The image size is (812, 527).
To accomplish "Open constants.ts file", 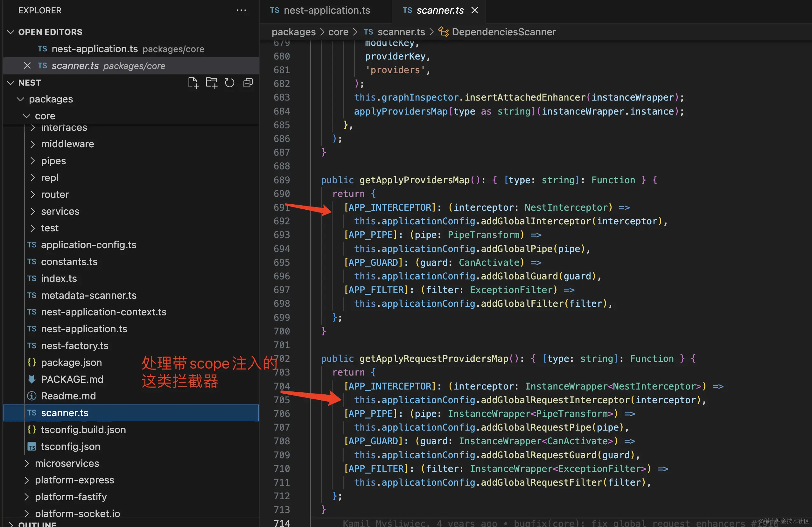I will tap(130, 262).
